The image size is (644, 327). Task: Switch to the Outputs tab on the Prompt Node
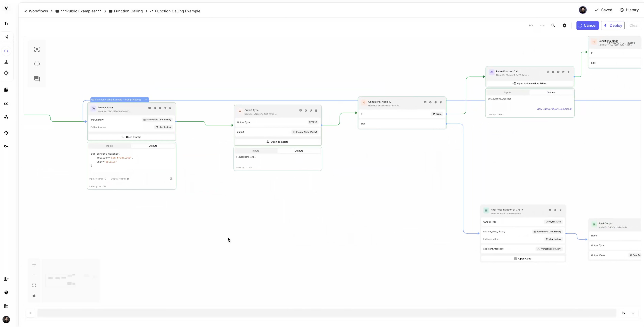point(153,146)
